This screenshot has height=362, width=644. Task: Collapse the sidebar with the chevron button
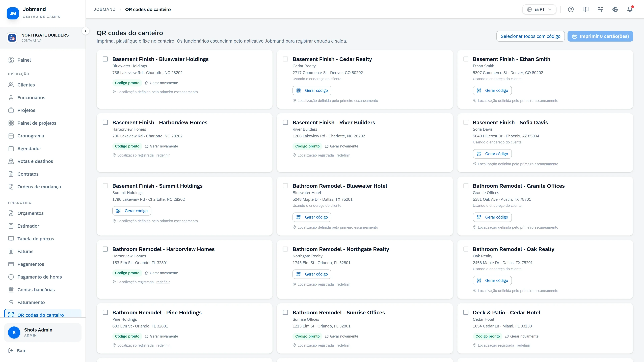pyautogui.click(x=86, y=31)
